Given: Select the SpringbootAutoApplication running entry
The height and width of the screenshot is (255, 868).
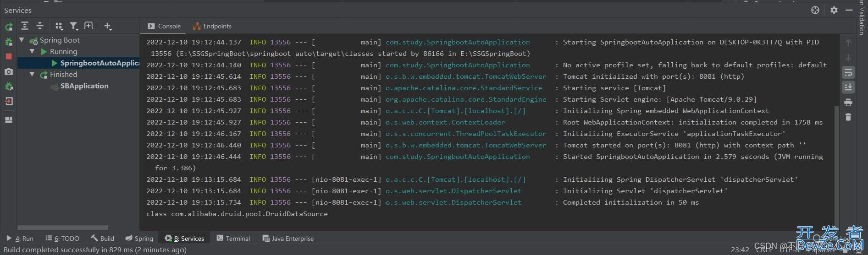Looking at the screenshot, I should pyautogui.click(x=78, y=63).
